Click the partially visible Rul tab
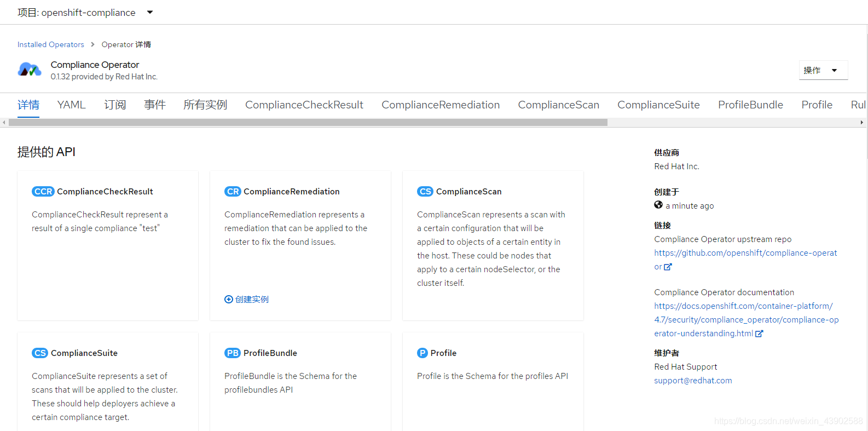The image size is (868, 431). coord(858,105)
